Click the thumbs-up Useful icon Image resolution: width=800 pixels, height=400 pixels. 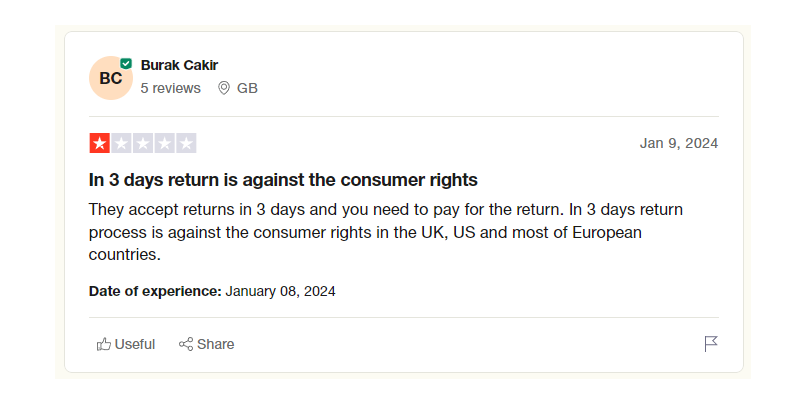[104, 344]
